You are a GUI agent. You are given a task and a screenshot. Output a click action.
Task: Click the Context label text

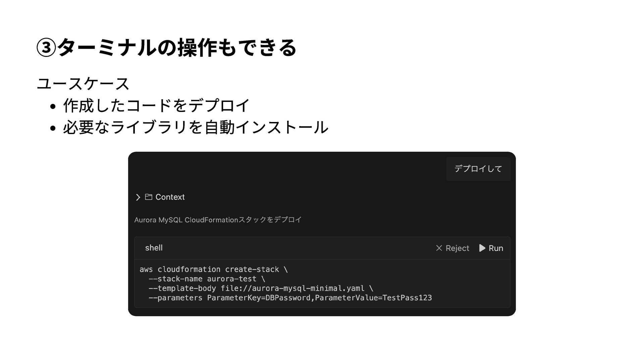pyautogui.click(x=170, y=197)
